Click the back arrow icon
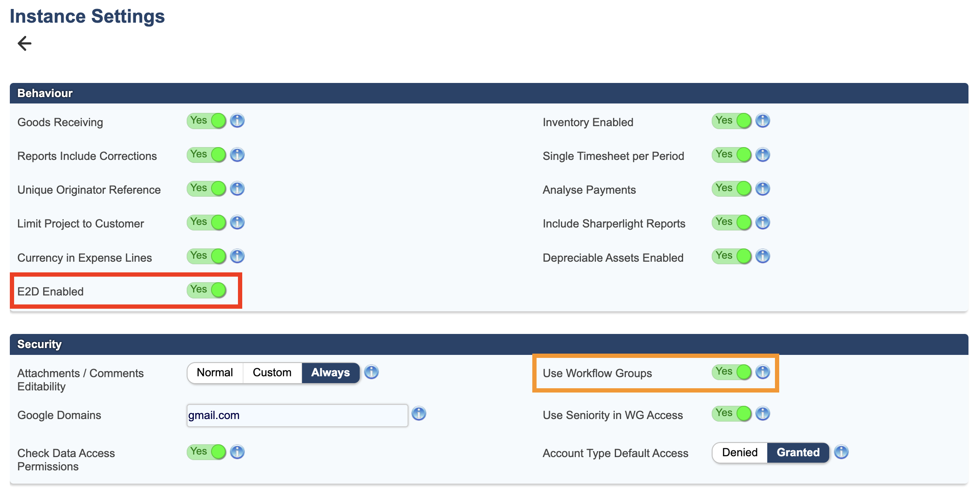Viewport: 980px width, 496px height. (24, 43)
